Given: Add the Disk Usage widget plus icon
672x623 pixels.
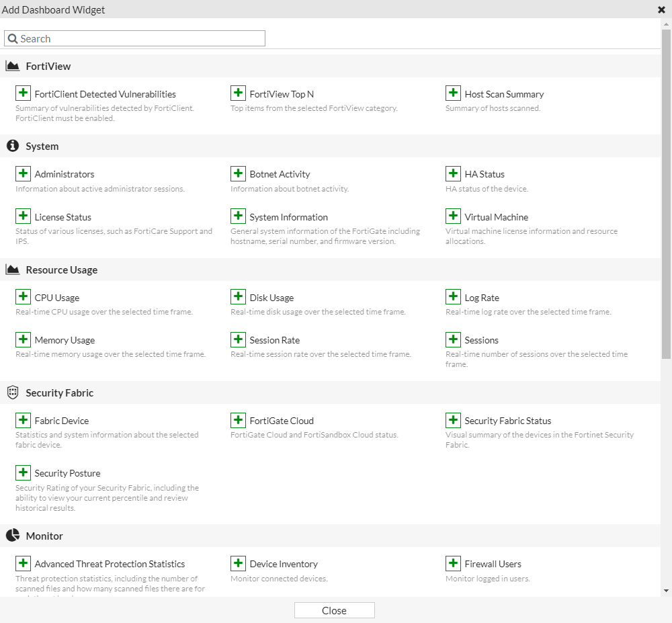Looking at the screenshot, I should click(239, 297).
